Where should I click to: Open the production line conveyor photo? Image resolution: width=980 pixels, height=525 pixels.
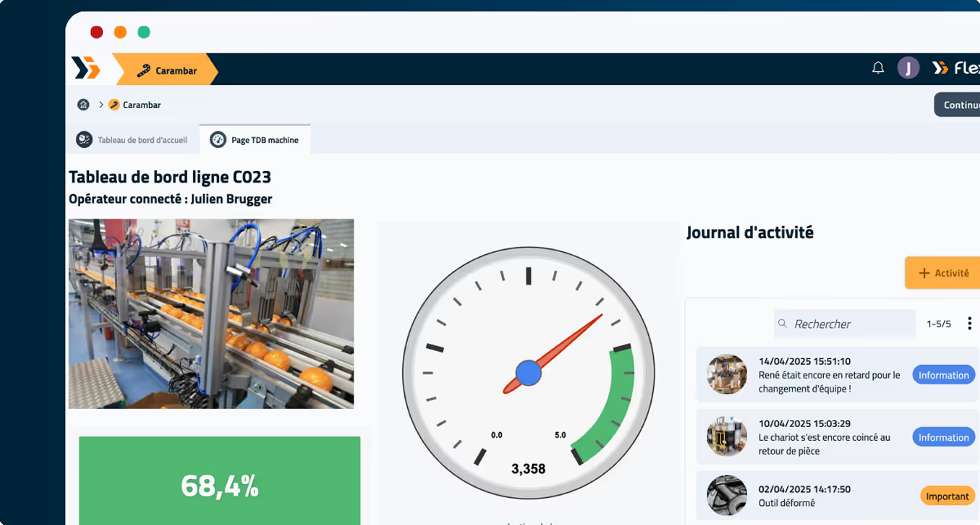[211, 314]
